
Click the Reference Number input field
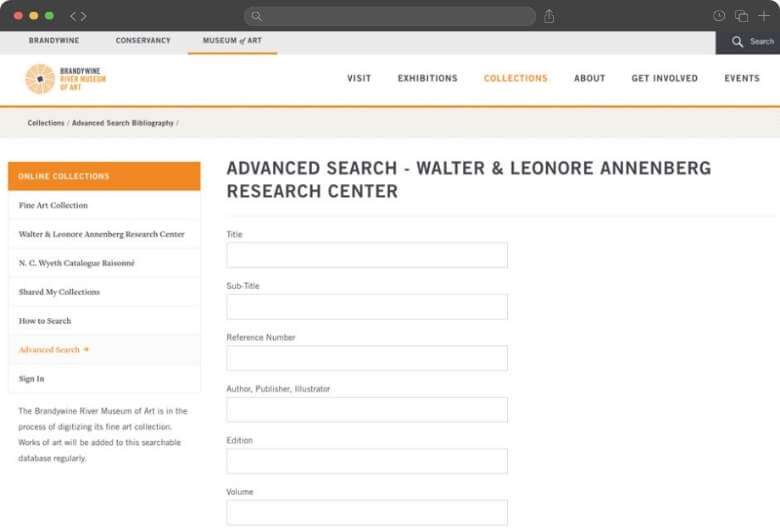coord(367,358)
